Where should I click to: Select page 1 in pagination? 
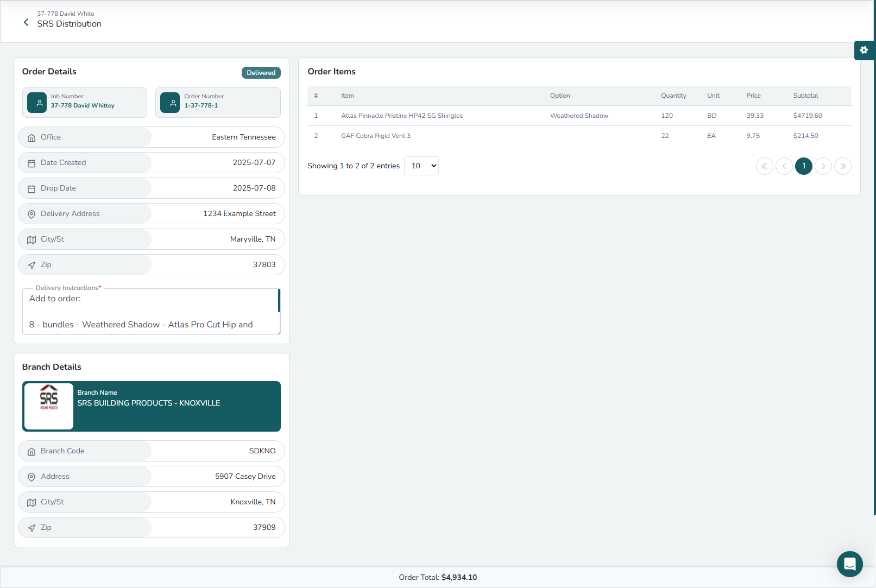[804, 166]
